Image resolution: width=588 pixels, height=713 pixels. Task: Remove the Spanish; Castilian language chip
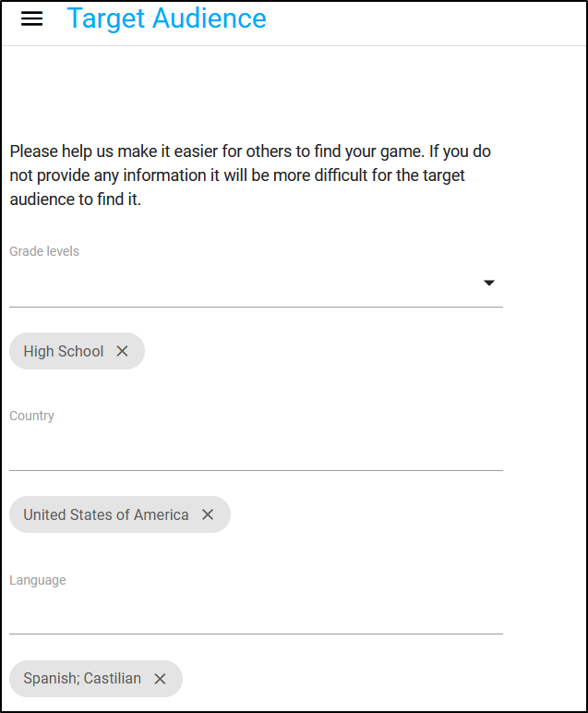[160, 679]
